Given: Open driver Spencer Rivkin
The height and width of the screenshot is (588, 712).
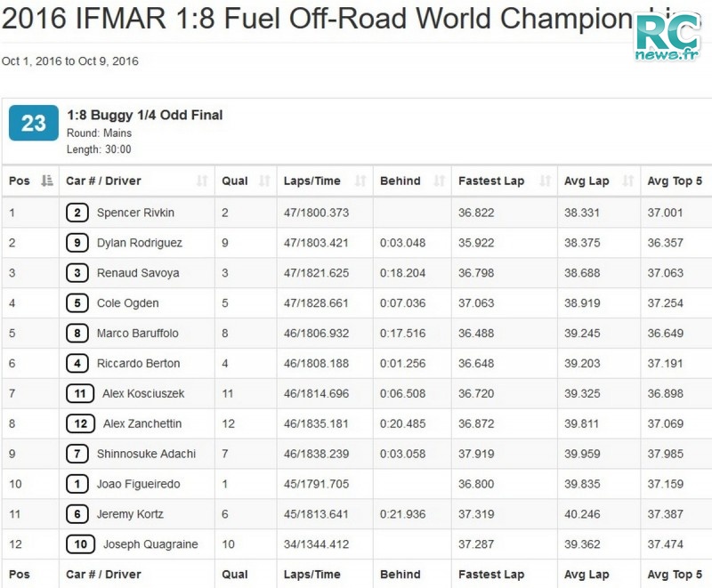Looking at the screenshot, I should coord(135,213).
